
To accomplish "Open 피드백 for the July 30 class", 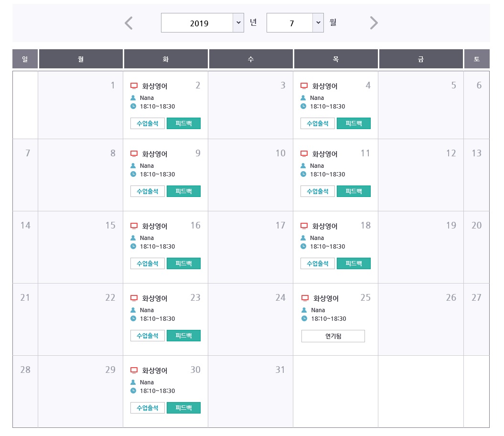I will pos(183,408).
